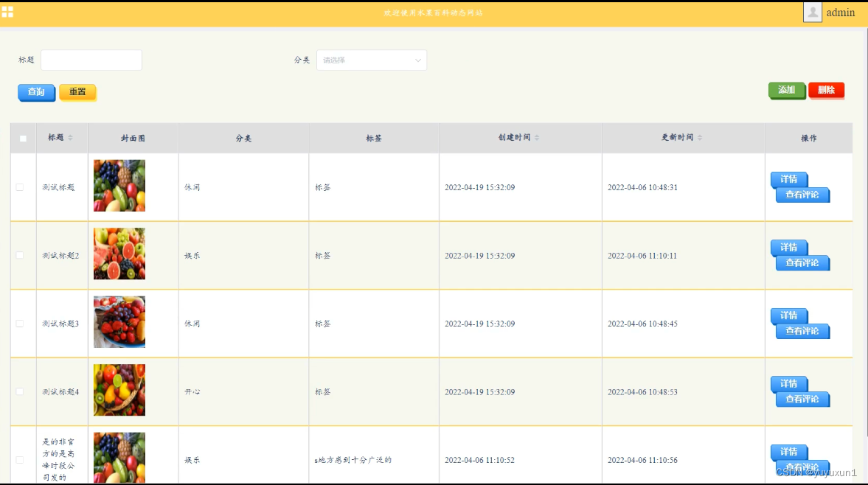Image resolution: width=868 pixels, height=485 pixels.
Task: Open 详情 for the last table row
Action: click(789, 452)
